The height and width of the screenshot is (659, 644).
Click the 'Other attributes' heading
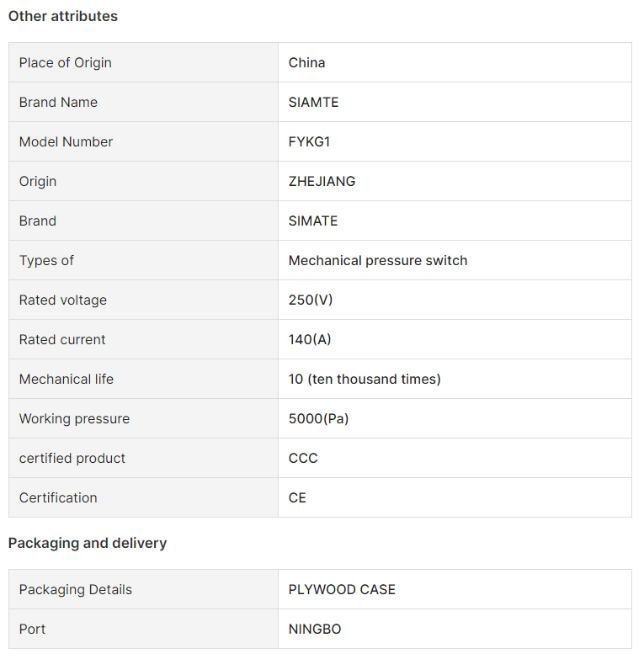[x=63, y=16]
